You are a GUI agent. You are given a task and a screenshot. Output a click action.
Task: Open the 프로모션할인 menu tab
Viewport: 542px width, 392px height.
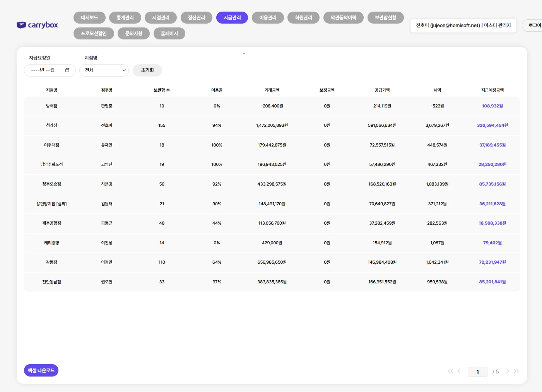point(94,34)
